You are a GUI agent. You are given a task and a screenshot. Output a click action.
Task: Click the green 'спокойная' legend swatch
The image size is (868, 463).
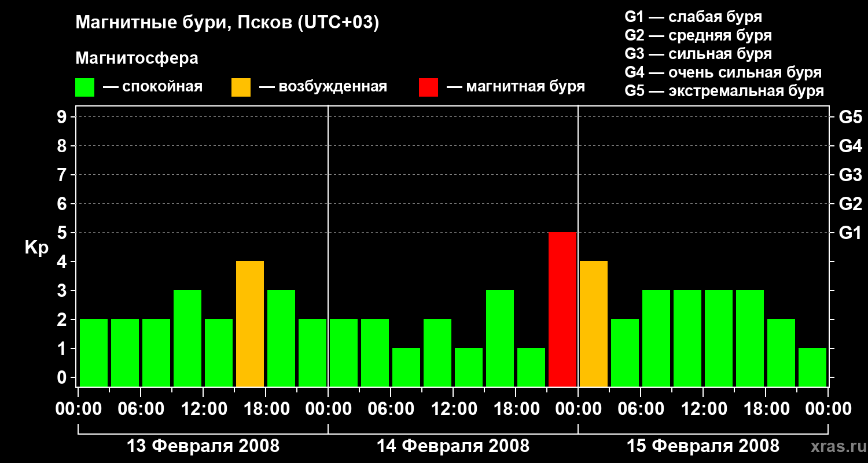click(x=85, y=87)
